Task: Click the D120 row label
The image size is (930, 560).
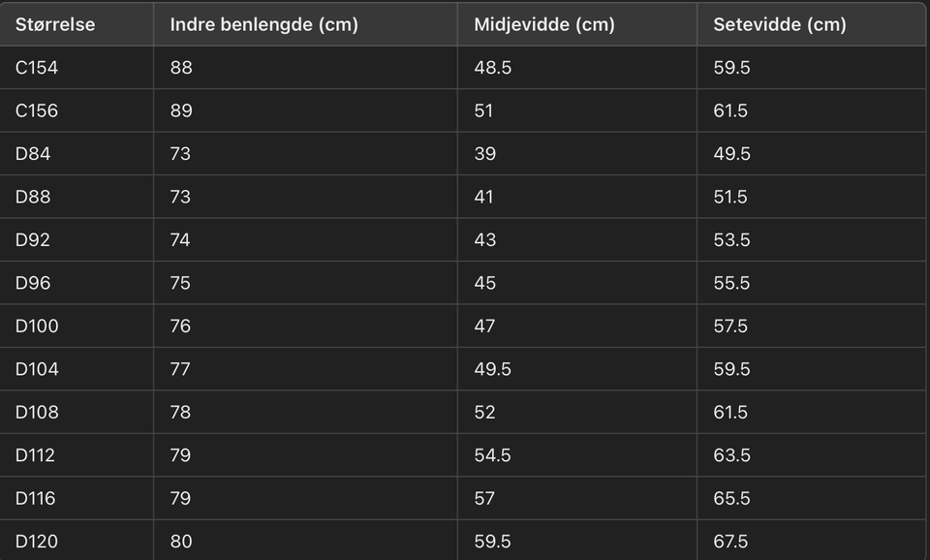Action: pyautogui.click(x=37, y=541)
